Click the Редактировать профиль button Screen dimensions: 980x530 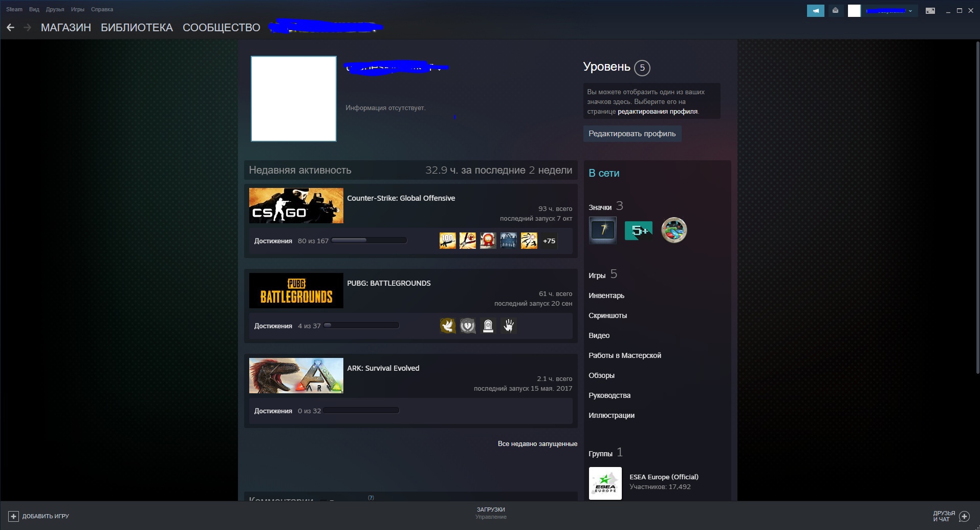coord(632,134)
